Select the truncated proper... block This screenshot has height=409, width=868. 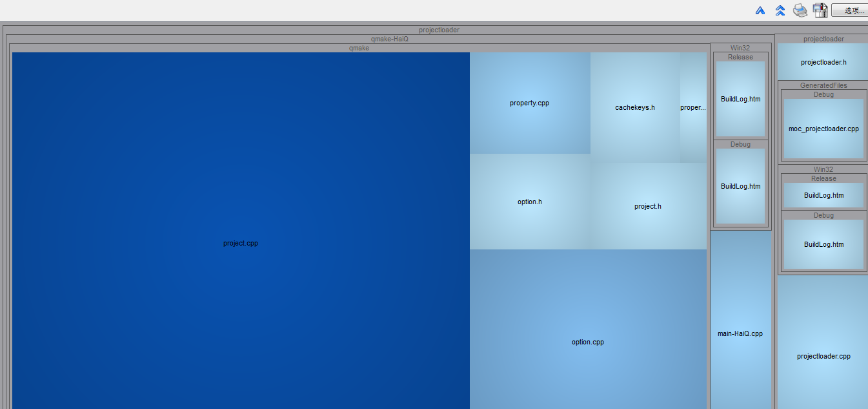pyautogui.click(x=693, y=107)
